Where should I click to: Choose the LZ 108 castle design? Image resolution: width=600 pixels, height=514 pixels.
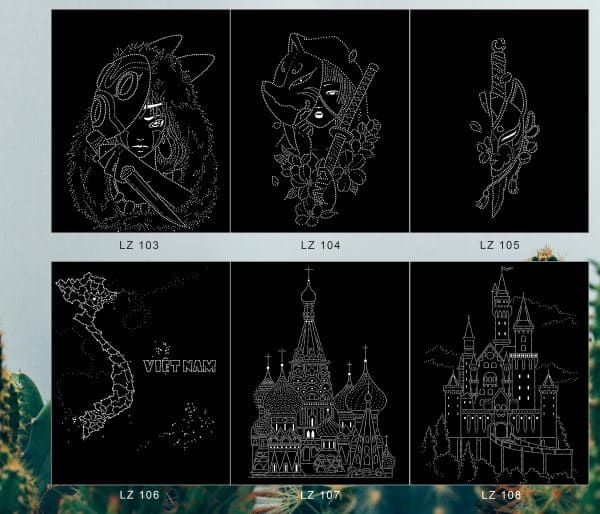coord(499,372)
